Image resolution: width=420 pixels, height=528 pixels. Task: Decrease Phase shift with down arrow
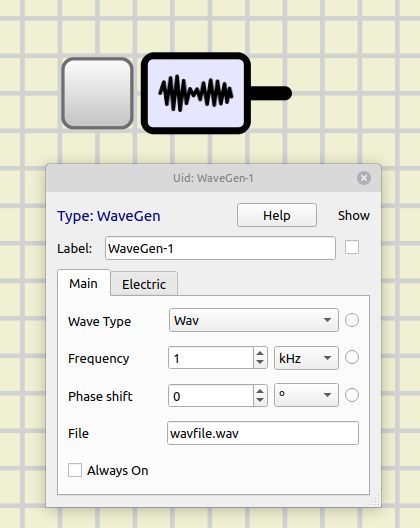260,400
